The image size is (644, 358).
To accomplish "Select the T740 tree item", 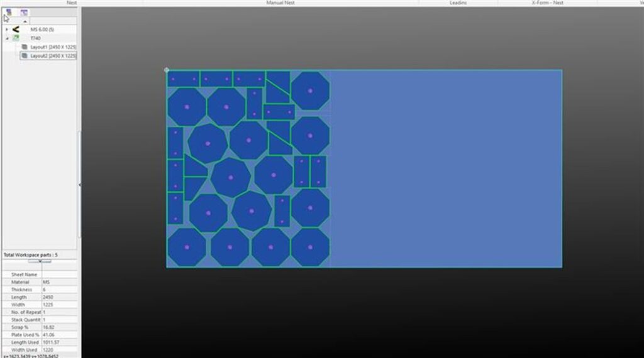I will tap(35, 38).
